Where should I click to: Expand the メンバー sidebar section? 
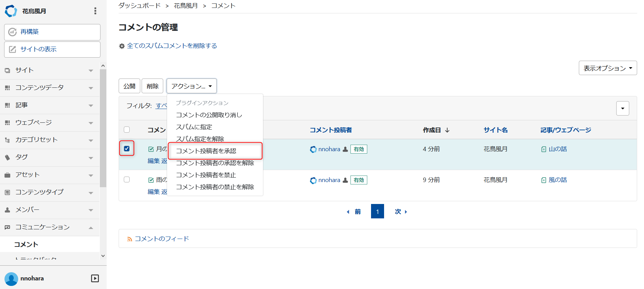(x=91, y=210)
